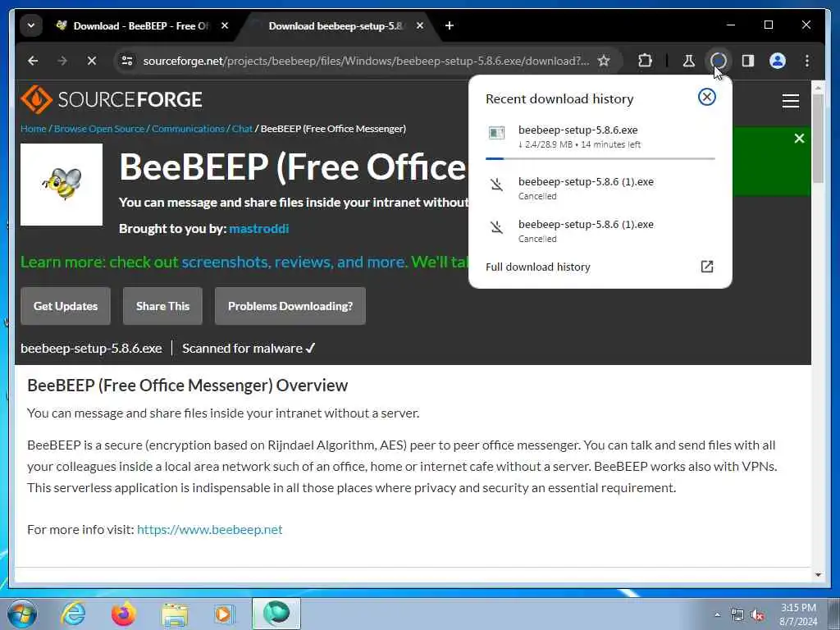The width and height of the screenshot is (840, 630).
Task: Open Windows Explorer folder icon
Action: tap(175, 615)
